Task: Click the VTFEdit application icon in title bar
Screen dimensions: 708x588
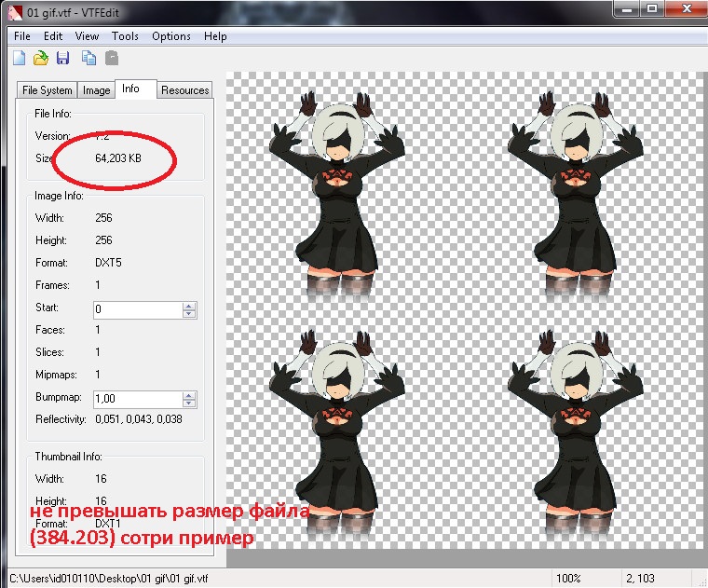Action: [x=15, y=11]
